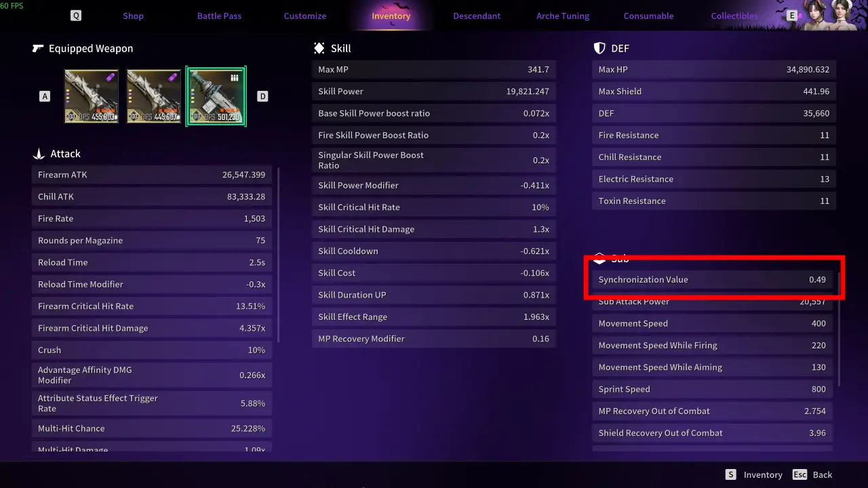
Task: Click the Attack section icon
Action: coord(39,154)
